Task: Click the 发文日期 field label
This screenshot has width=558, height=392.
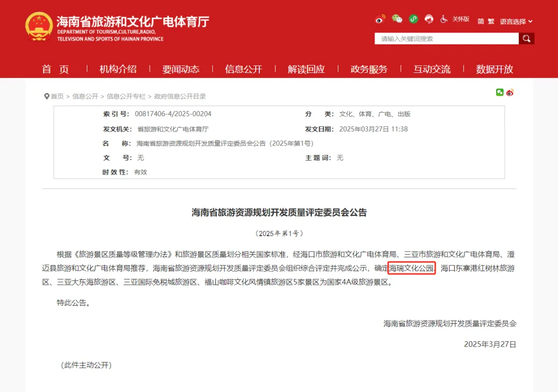Action: tap(320, 129)
